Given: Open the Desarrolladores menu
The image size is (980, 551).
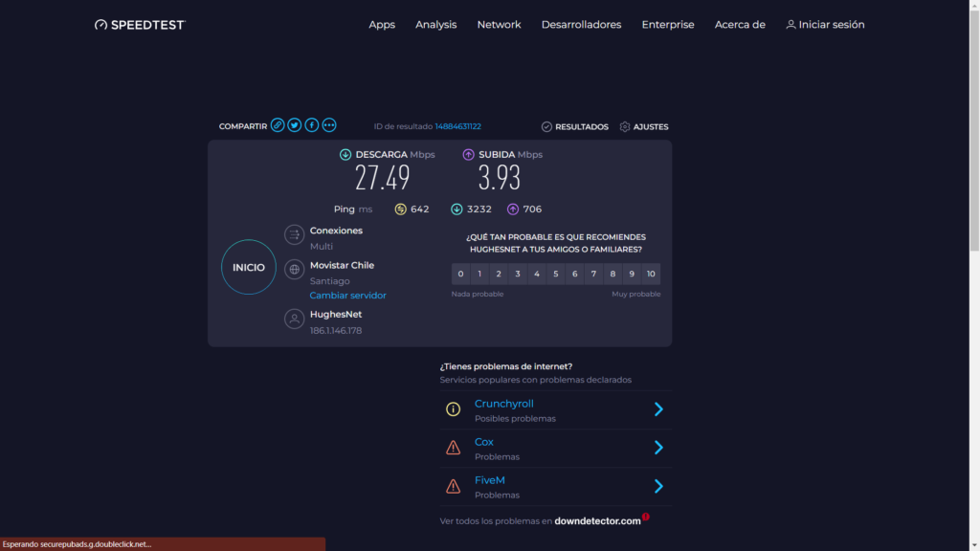Looking at the screenshot, I should tap(581, 25).
